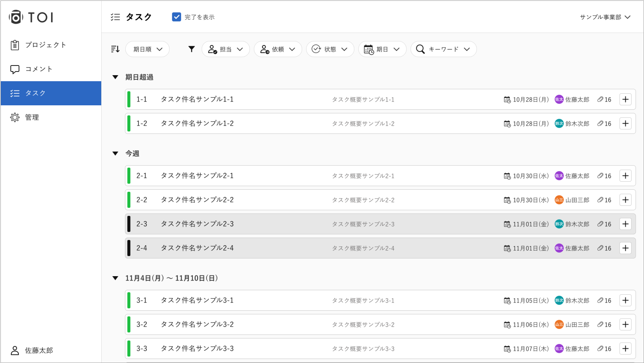The height and width of the screenshot is (363, 644).
Task: Expand the サンプル事業部 selector
Action: click(605, 17)
